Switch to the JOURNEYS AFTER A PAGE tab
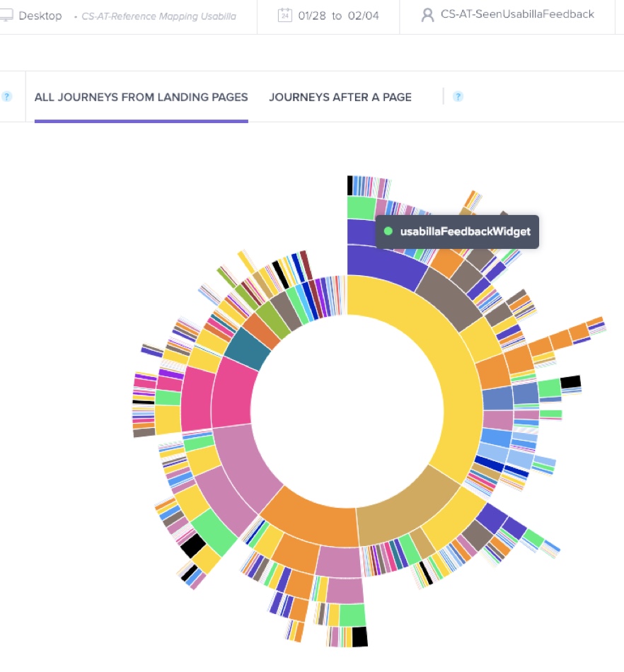The width and height of the screenshot is (624, 672). coord(340,97)
